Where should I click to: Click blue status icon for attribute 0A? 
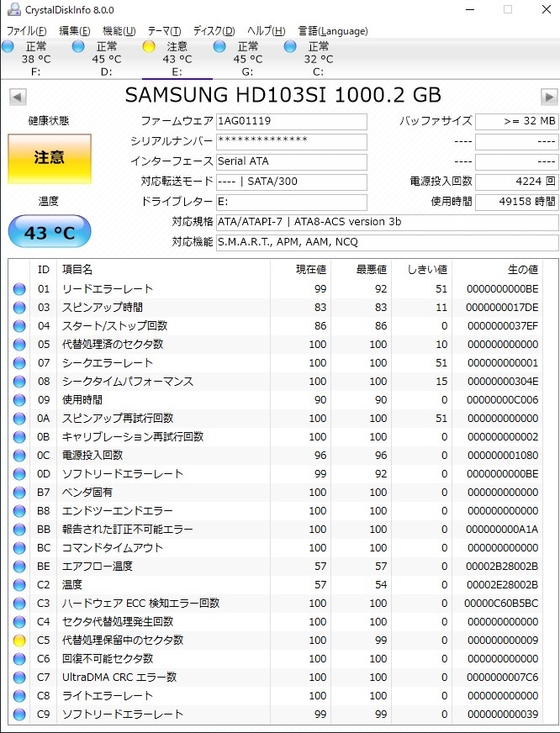(19, 419)
